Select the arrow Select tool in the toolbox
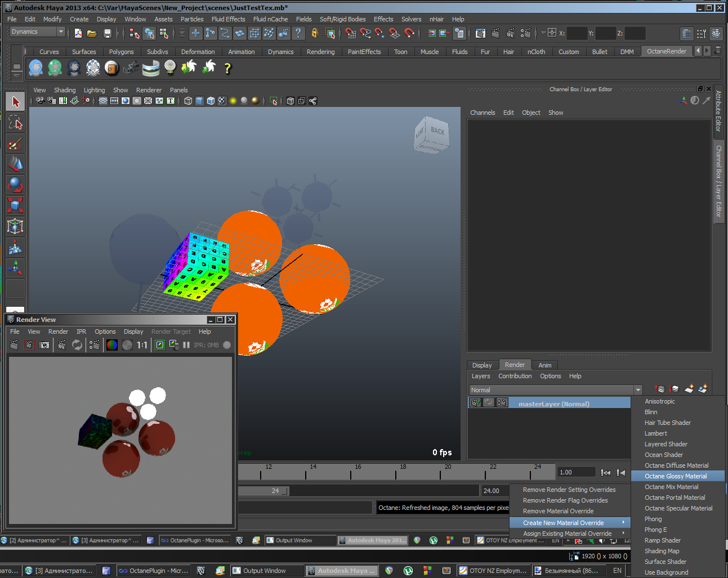 pyautogui.click(x=15, y=102)
